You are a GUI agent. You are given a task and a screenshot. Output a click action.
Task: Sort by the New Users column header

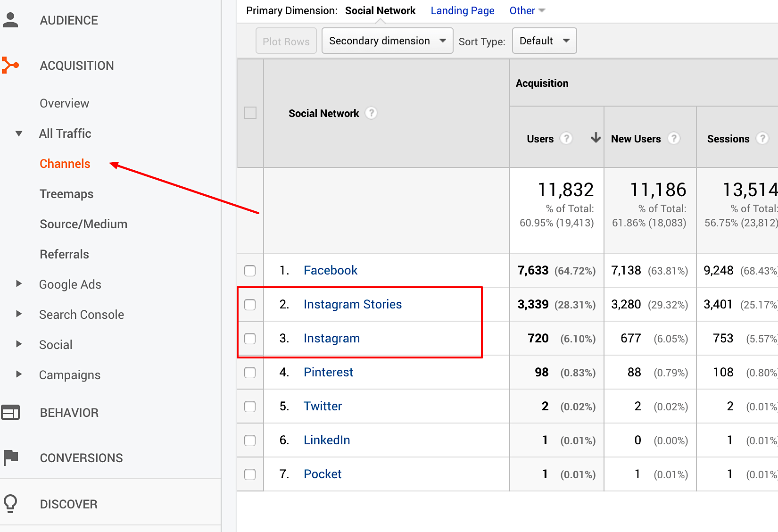coord(636,139)
